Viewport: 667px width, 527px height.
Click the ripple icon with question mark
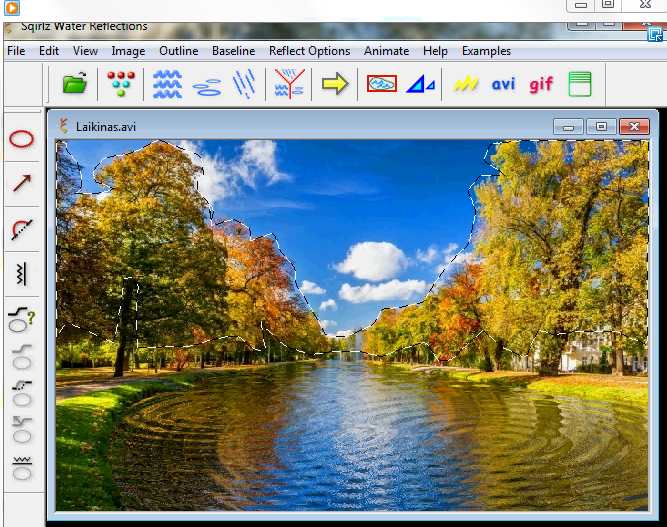pyautogui.click(x=22, y=319)
